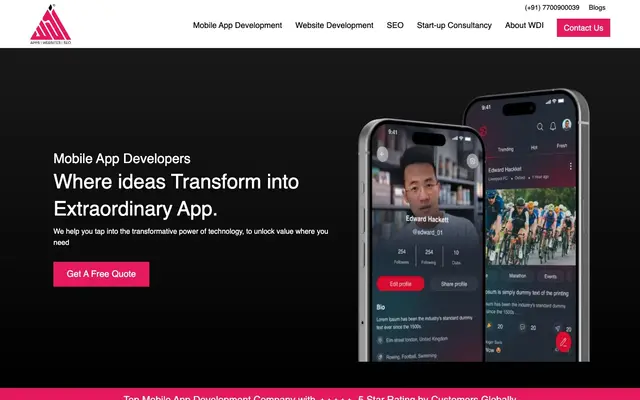Image resolution: width=640 pixels, height=400 pixels.
Task: Open Start-up Consultancy menu
Action: (454, 25)
